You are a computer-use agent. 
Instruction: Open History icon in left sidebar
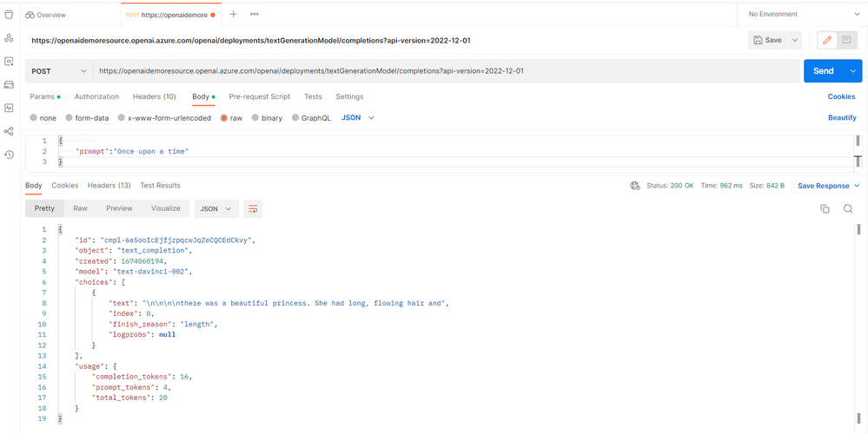coord(9,155)
